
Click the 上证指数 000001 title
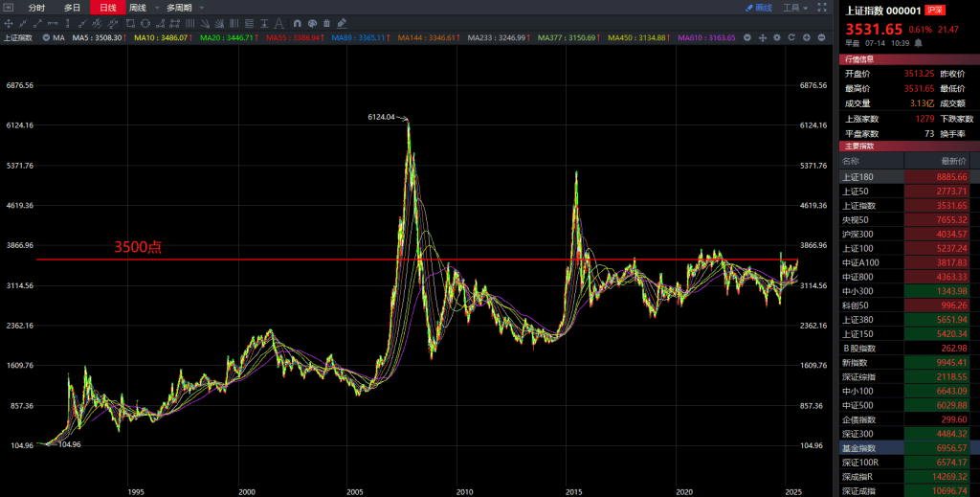pyautogui.click(x=883, y=11)
